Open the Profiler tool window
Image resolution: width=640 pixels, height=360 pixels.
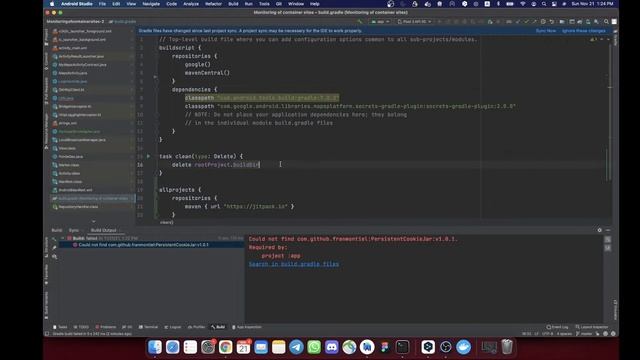196,327
